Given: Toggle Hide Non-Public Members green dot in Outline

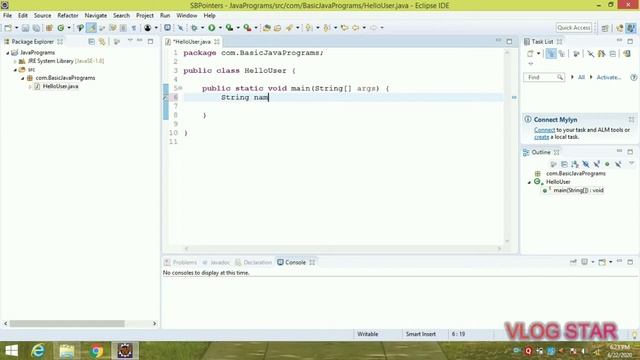Looking at the screenshot, I should click(x=607, y=164).
